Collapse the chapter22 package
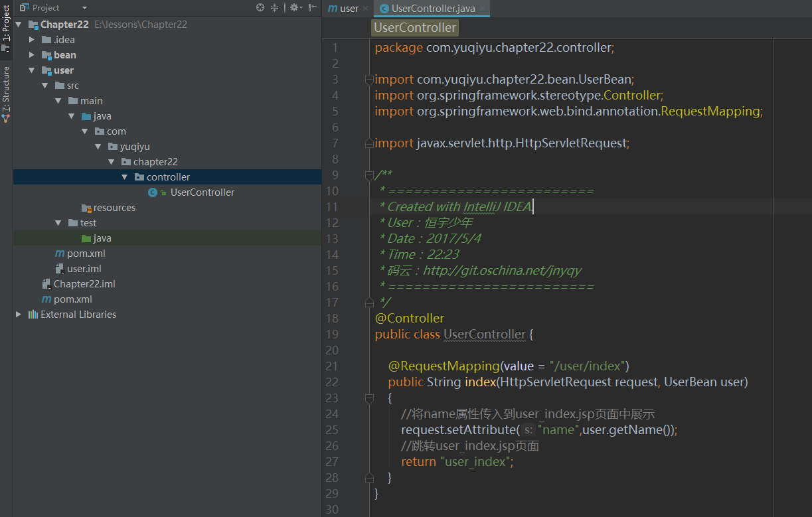 click(x=112, y=162)
